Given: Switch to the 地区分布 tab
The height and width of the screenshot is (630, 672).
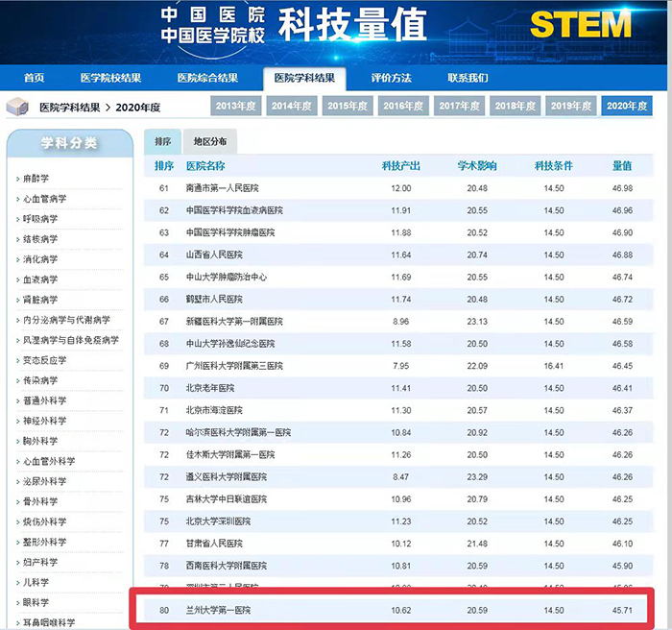Looking at the screenshot, I should tap(210, 141).
